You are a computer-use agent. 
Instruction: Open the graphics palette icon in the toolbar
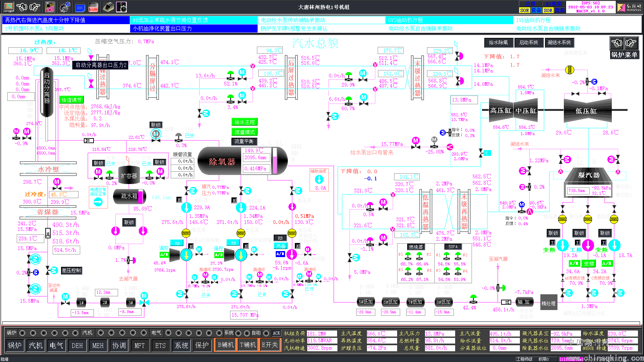[x=50, y=7]
